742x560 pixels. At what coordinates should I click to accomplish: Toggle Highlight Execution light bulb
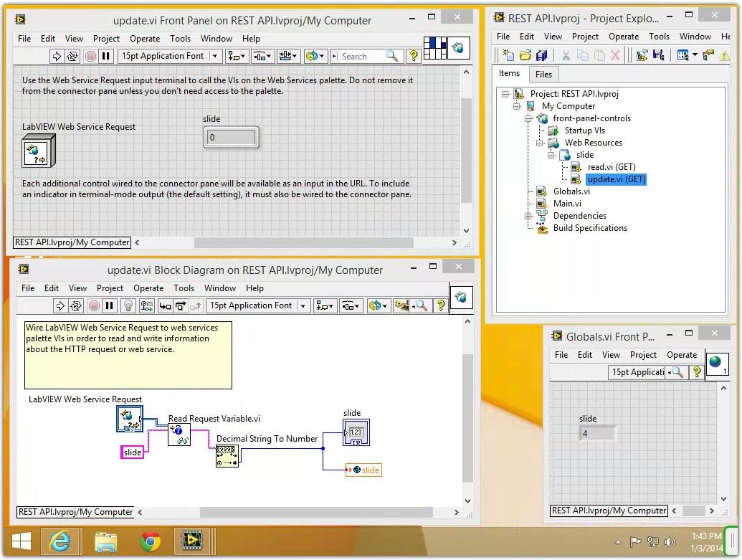pyautogui.click(x=128, y=306)
